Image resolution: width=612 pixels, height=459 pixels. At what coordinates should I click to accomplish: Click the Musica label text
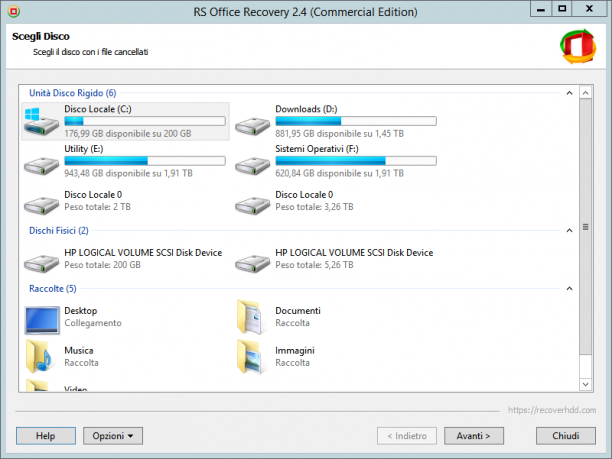click(79, 350)
